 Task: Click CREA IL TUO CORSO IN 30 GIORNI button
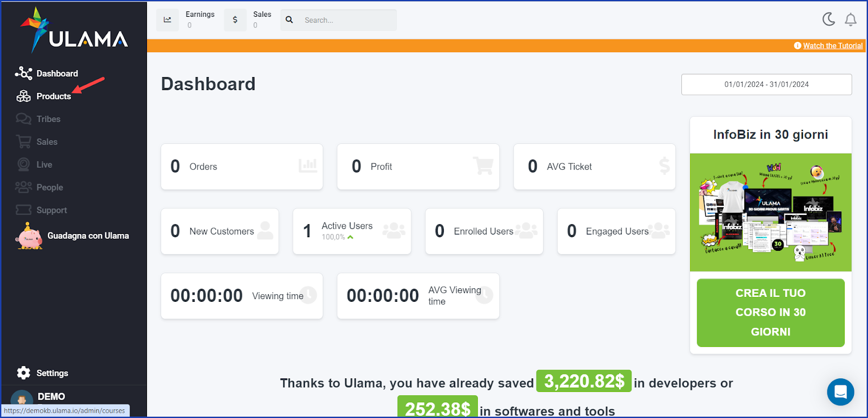pyautogui.click(x=770, y=313)
